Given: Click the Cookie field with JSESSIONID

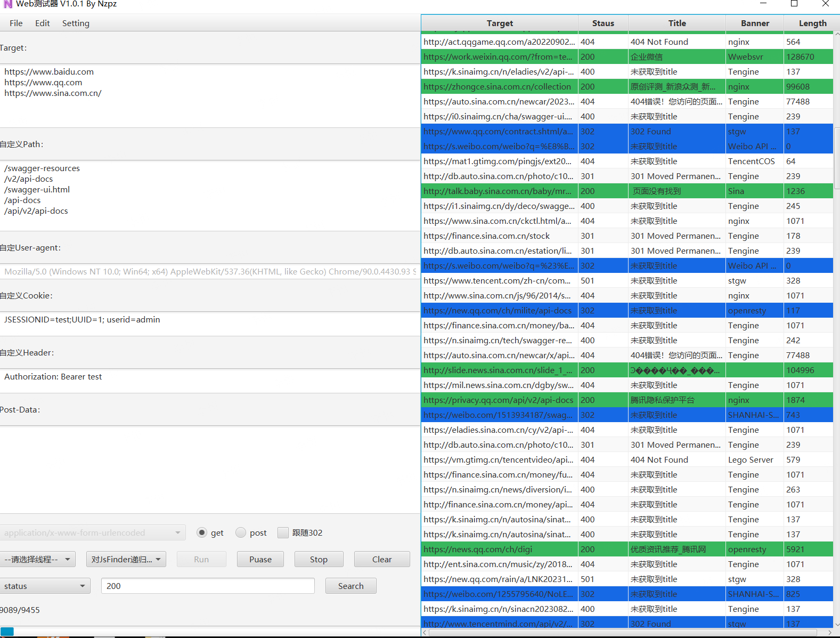Looking at the screenshot, I should tap(210, 324).
